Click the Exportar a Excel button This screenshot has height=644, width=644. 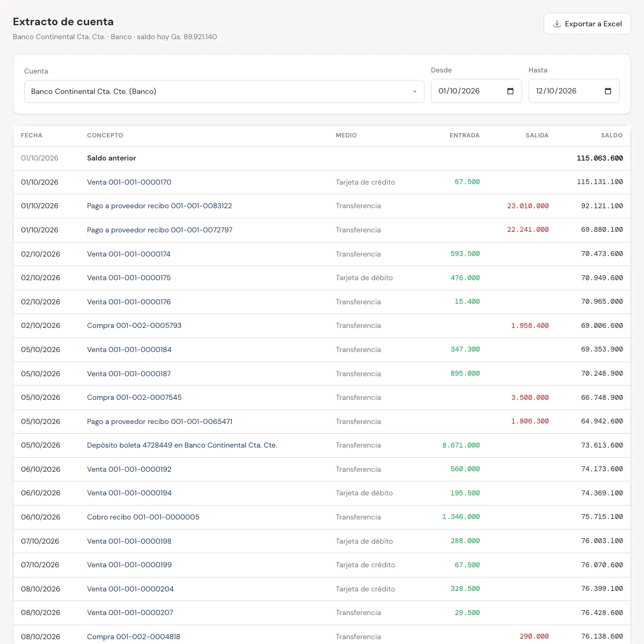coord(587,24)
